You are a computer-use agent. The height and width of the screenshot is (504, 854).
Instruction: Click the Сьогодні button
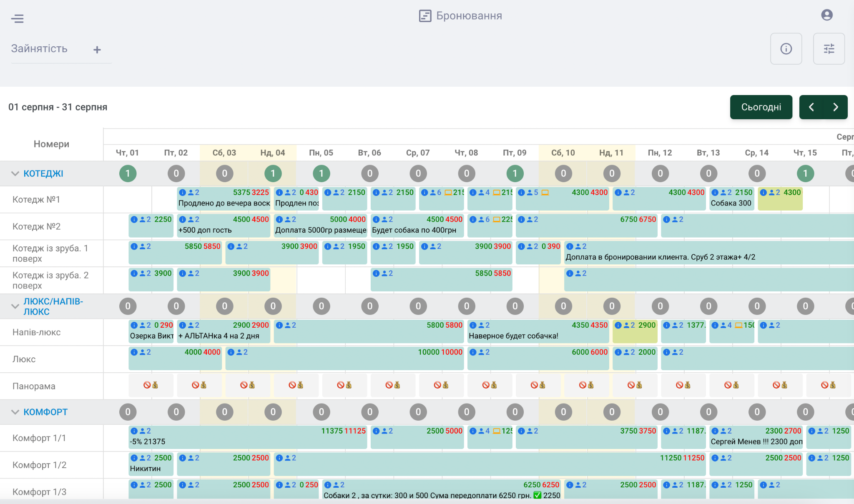[761, 107]
